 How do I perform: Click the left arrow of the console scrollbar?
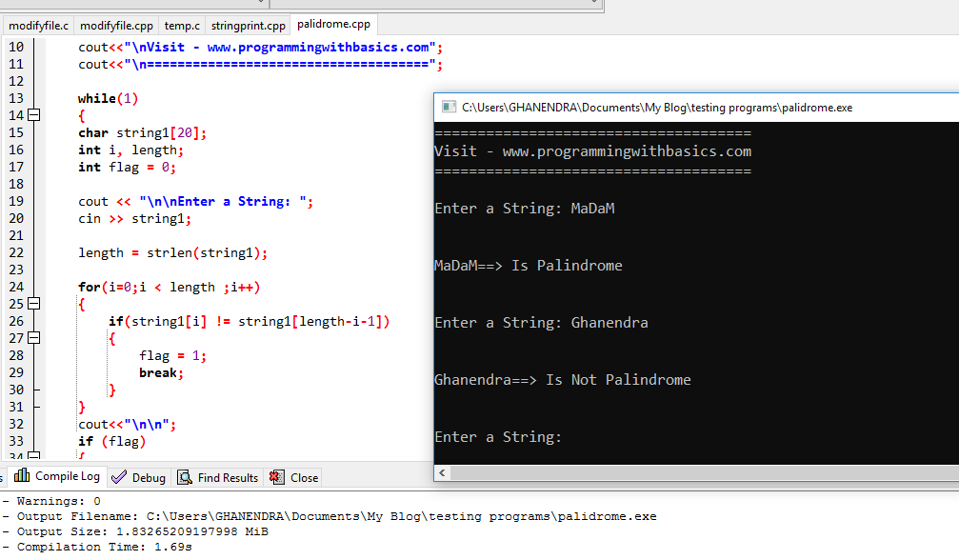click(x=441, y=472)
